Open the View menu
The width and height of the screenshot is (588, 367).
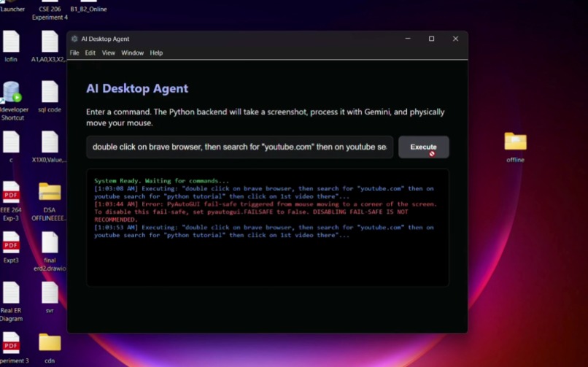pyautogui.click(x=109, y=53)
